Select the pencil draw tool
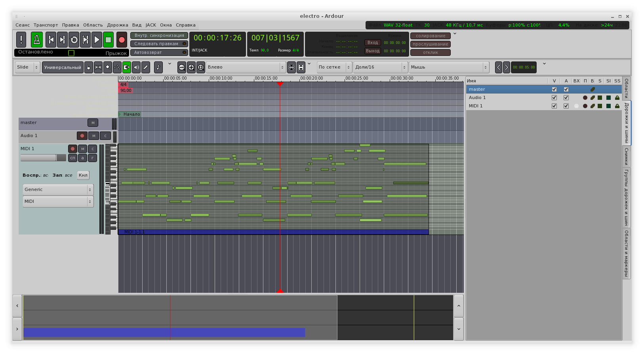 [x=146, y=67]
